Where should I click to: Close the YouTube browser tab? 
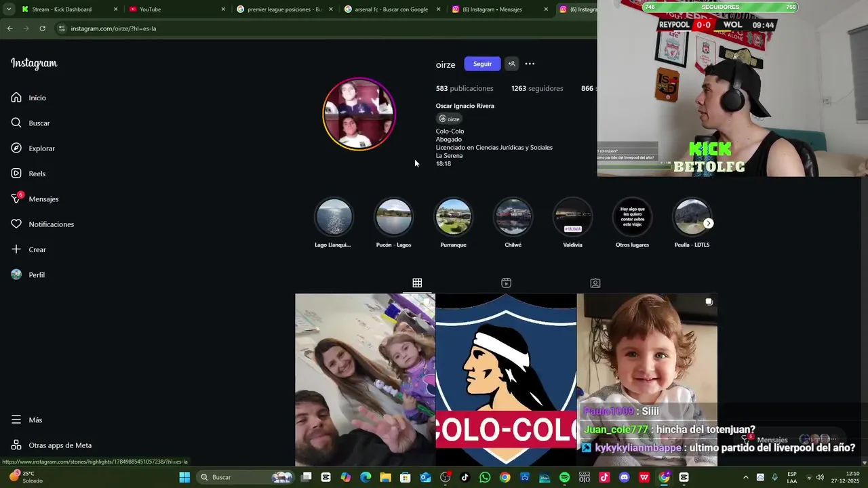click(x=223, y=9)
